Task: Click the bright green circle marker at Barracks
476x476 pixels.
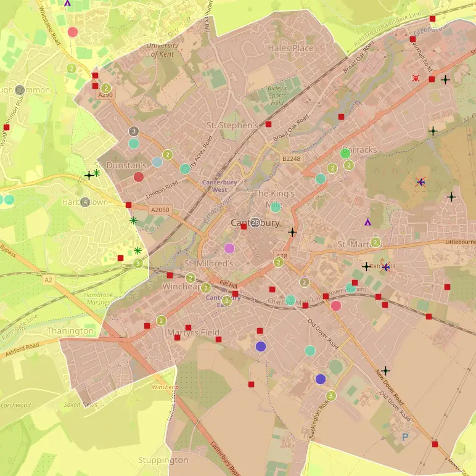Action: 345,154
